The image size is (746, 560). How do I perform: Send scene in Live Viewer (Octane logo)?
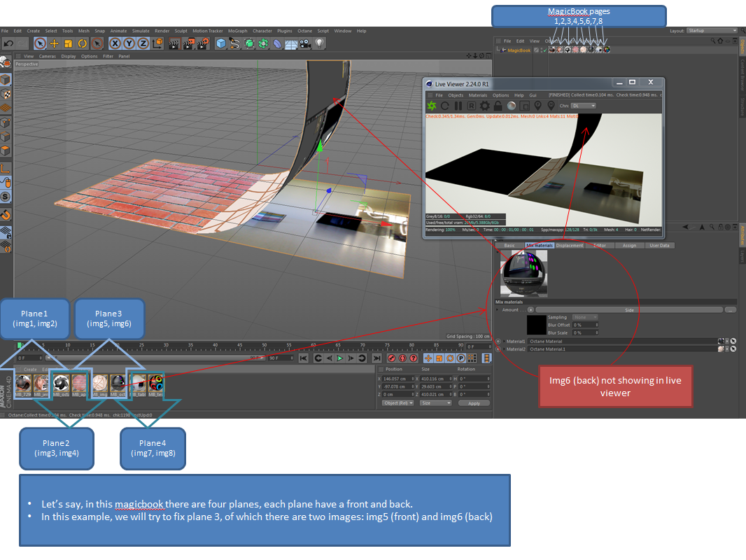tap(432, 106)
